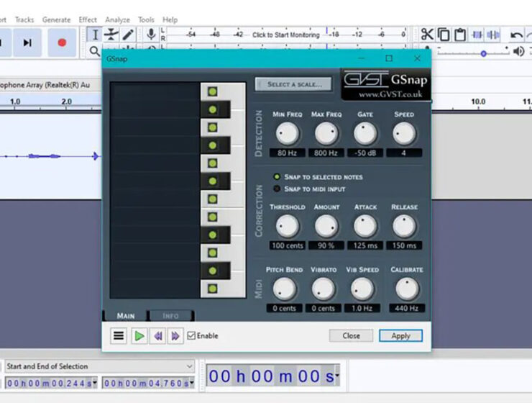
Task: Select the Draw pencil tool
Action: click(128, 35)
